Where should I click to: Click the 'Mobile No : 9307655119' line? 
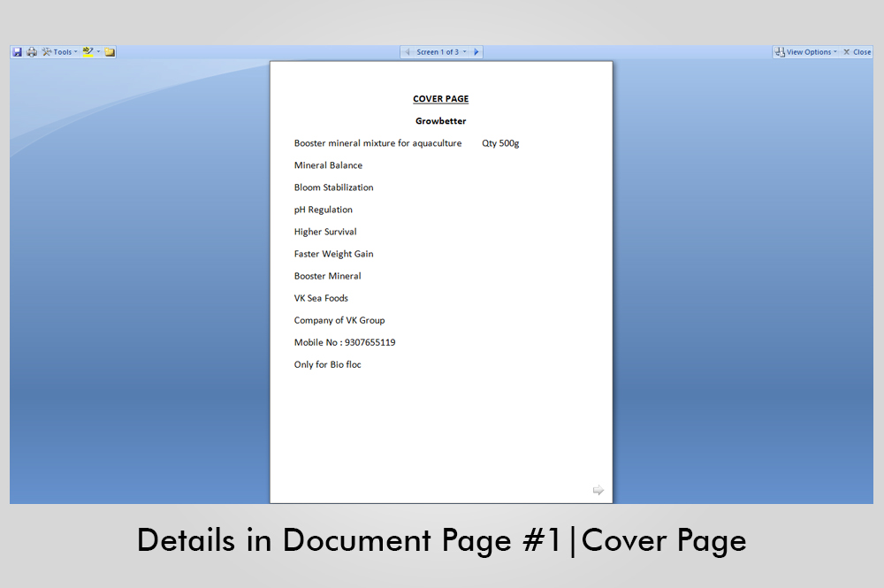click(x=345, y=342)
